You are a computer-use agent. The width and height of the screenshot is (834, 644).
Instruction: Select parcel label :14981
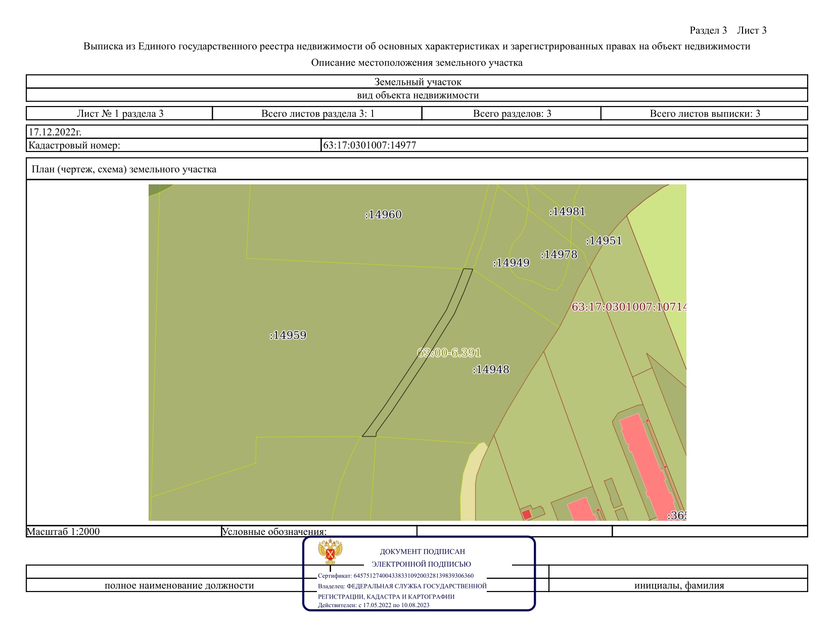pyautogui.click(x=567, y=212)
